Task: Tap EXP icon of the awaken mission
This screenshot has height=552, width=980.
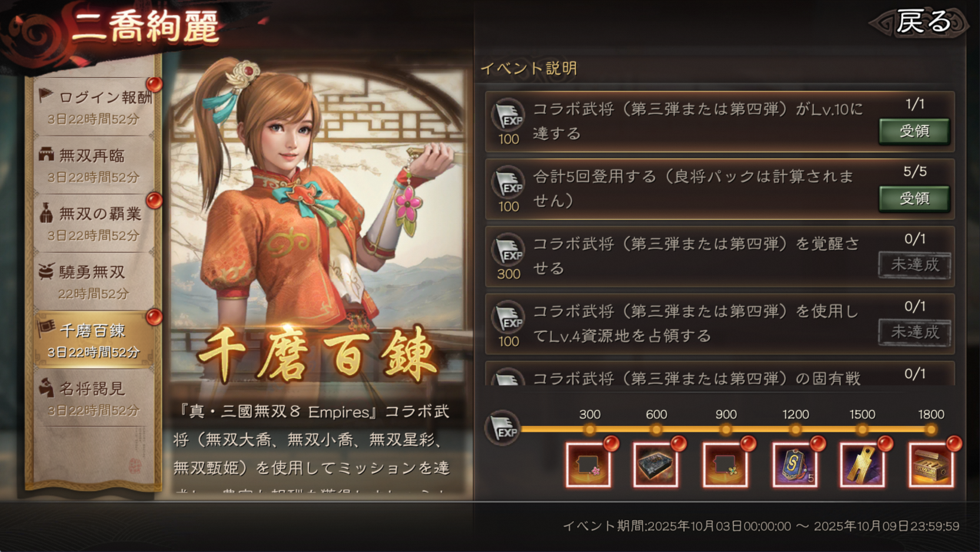Action: (508, 250)
